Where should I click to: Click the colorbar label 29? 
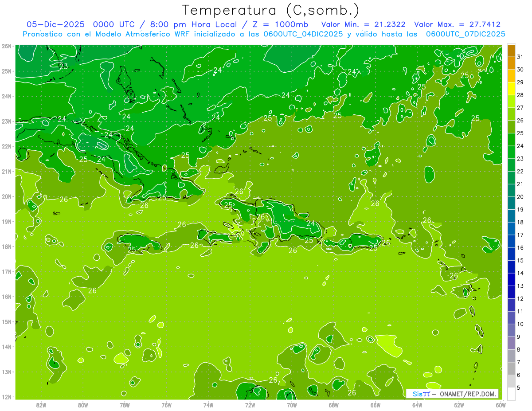[x=520, y=82]
